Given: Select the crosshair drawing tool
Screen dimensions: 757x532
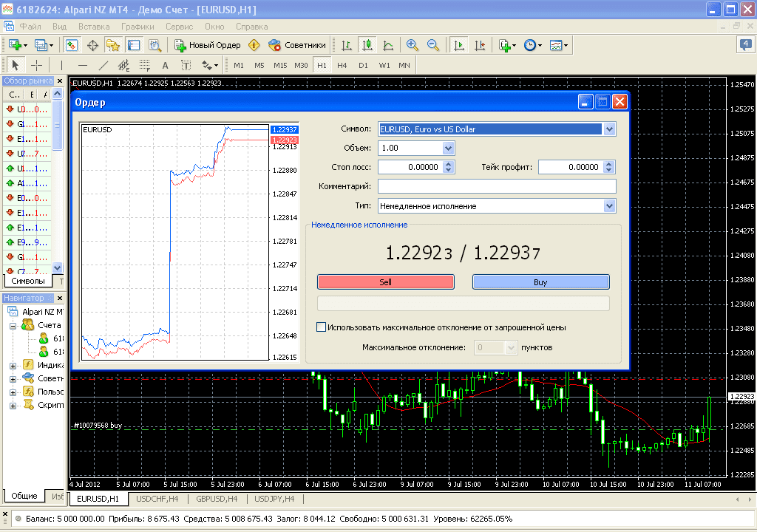Looking at the screenshot, I should point(37,65).
